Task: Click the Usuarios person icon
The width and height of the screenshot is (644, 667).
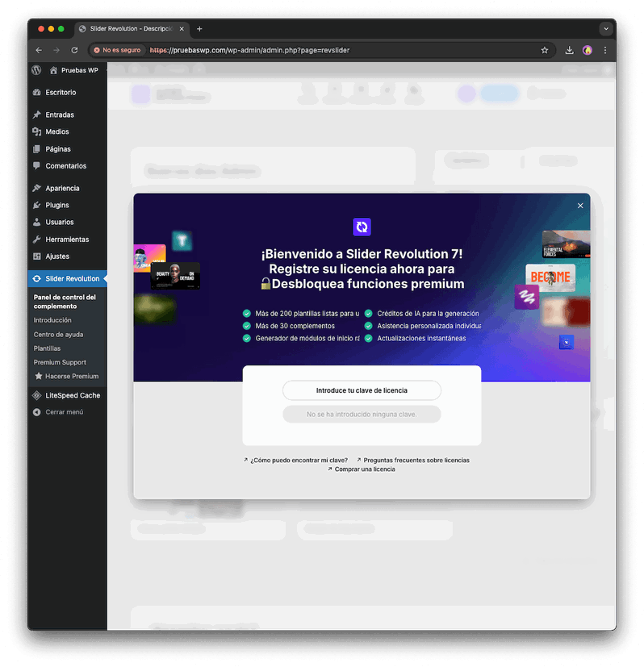Action: click(37, 222)
